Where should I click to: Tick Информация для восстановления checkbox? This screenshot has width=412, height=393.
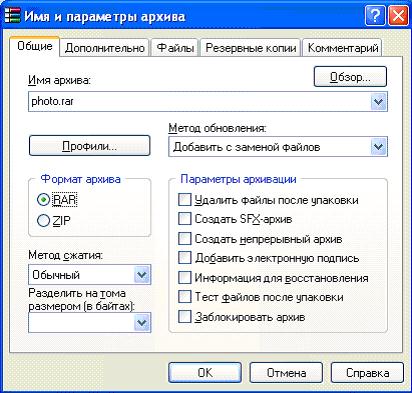point(185,278)
